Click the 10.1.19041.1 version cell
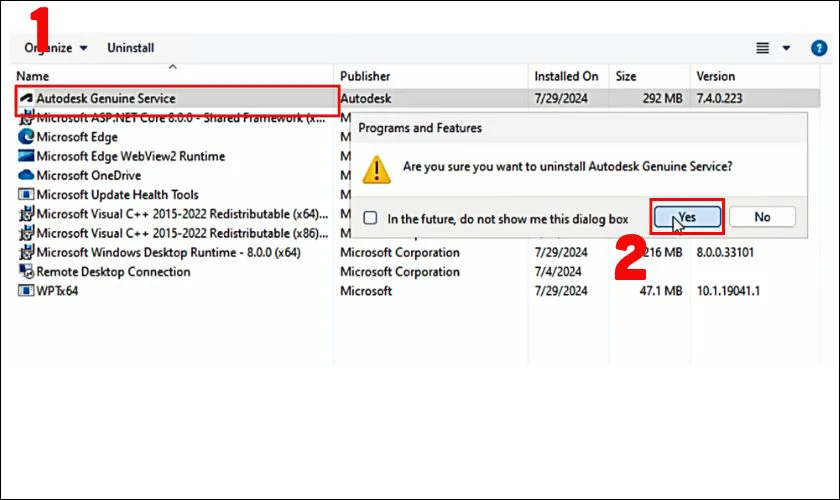Viewport: 840px width, 500px height. click(728, 291)
